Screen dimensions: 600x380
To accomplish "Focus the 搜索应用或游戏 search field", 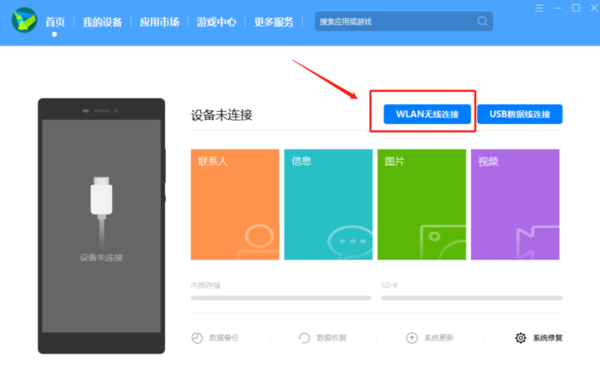I will (x=404, y=21).
